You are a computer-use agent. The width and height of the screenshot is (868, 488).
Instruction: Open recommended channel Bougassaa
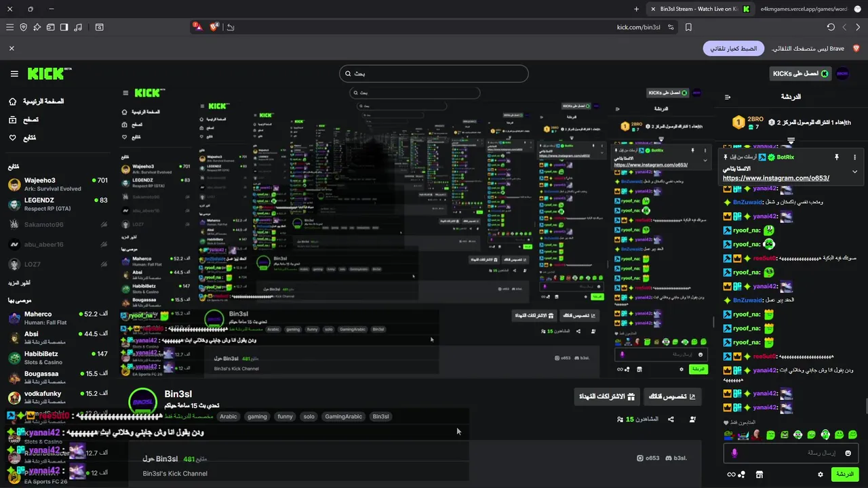(58, 378)
